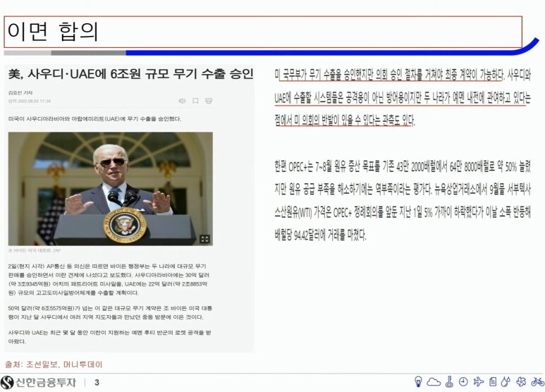
Task: Click the article bookmark icon
Action: point(195,101)
